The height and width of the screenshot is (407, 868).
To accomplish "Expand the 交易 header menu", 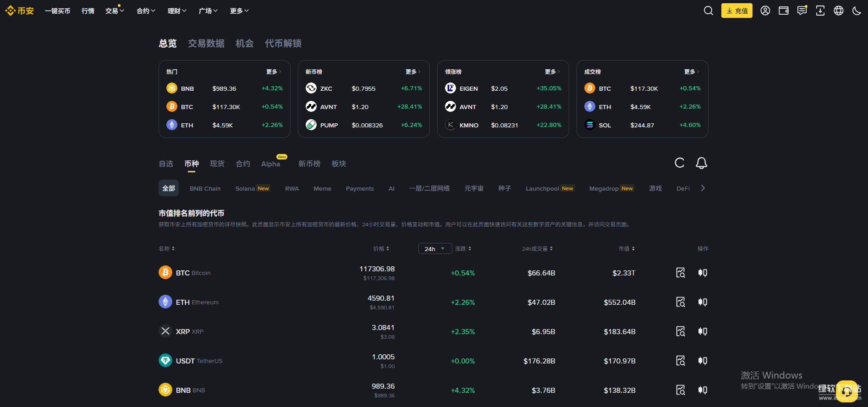I will coord(115,11).
